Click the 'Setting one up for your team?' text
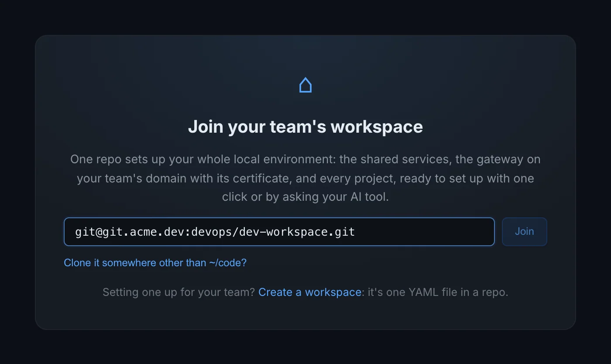This screenshot has height=364, width=611. (178, 292)
